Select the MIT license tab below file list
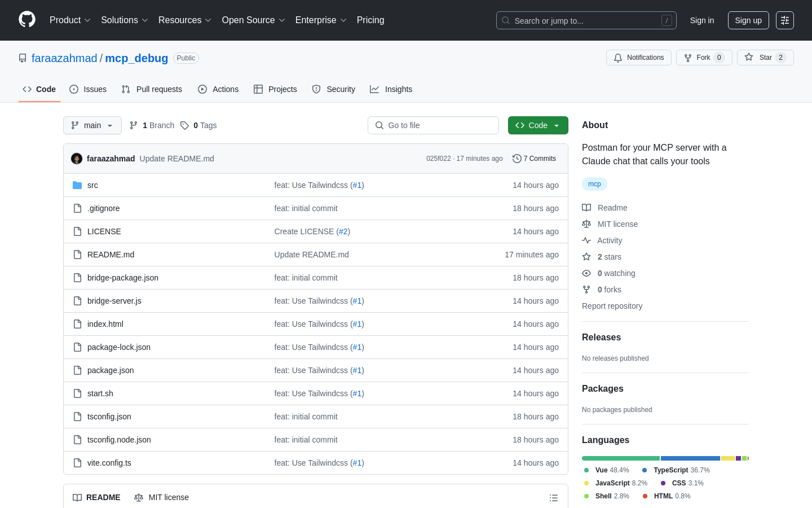This screenshot has width=812, height=508. coord(161,497)
